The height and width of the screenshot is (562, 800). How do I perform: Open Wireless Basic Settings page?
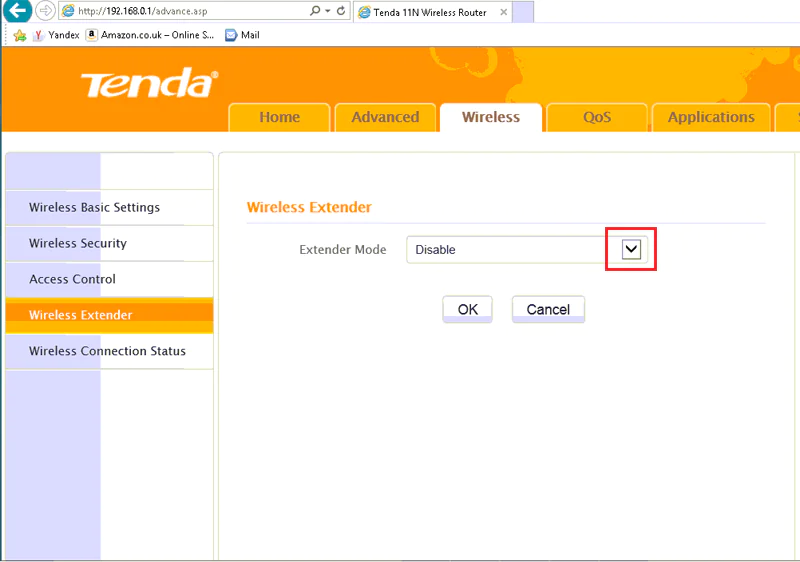coord(109,208)
